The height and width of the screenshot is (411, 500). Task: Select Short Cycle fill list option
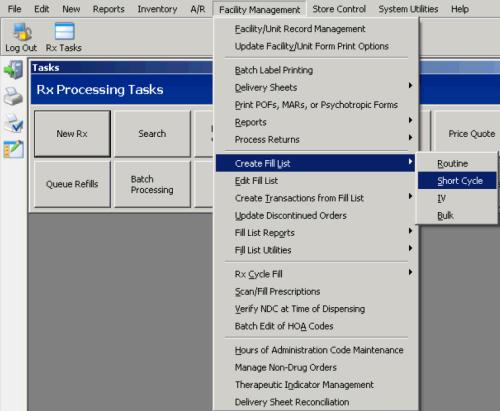tap(457, 181)
